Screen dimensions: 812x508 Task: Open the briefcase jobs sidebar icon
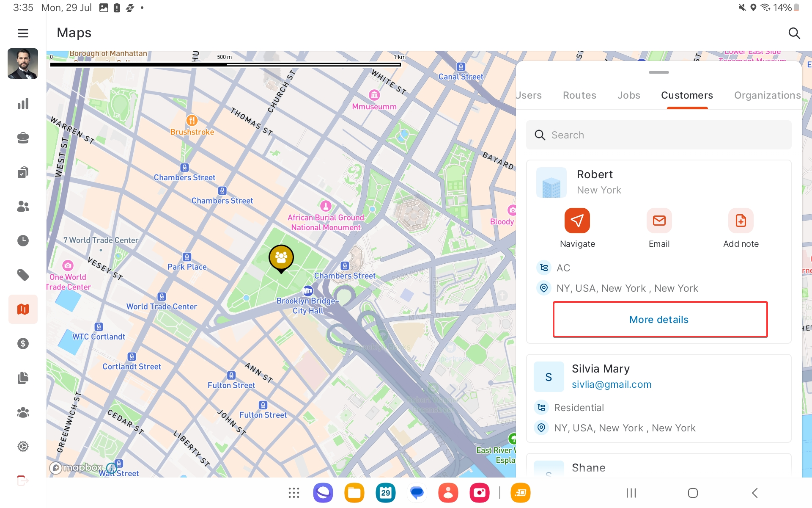[x=23, y=138]
